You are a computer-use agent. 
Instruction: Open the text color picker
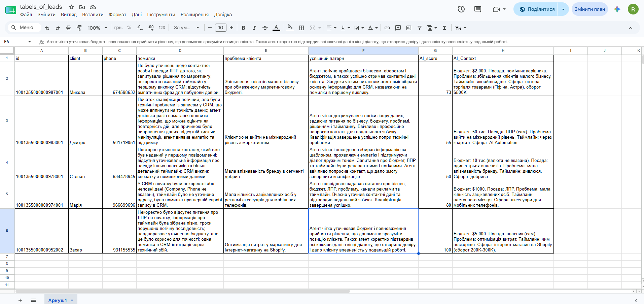(276, 28)
